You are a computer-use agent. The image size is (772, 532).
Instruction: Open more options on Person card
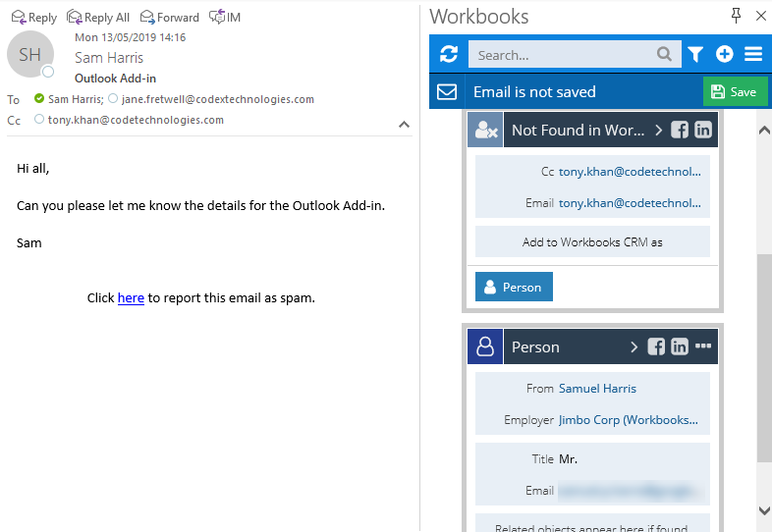tap(703, 346)
